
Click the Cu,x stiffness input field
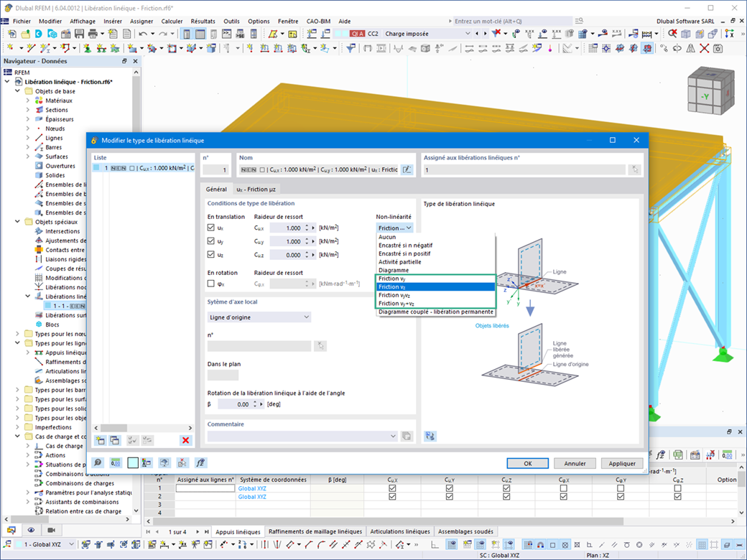click(287, 228)
